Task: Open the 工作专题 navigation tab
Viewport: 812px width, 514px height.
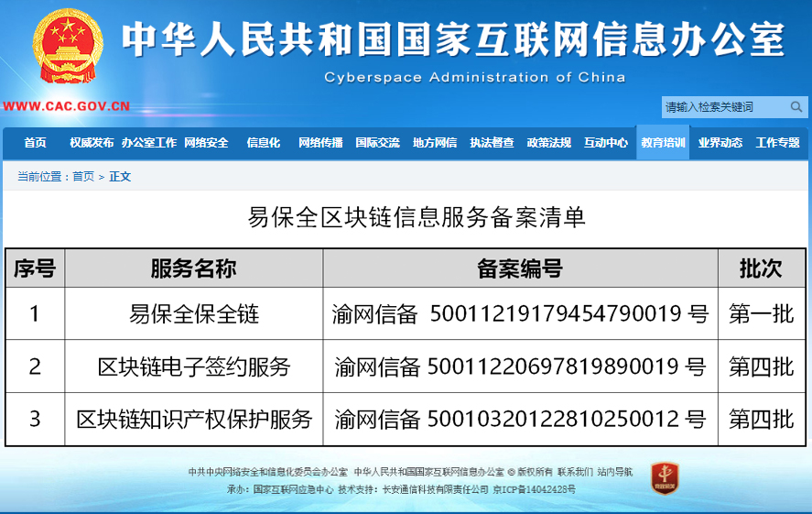Action: point(777,143)
